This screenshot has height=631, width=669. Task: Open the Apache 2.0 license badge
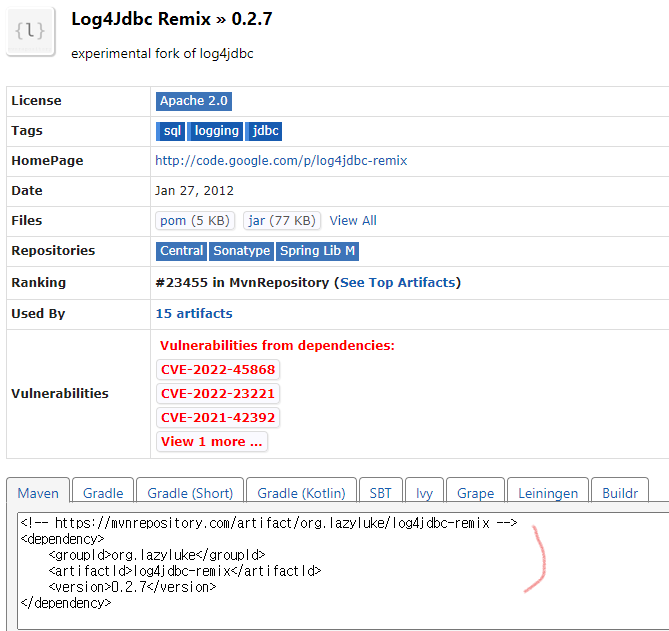[194, 101]
